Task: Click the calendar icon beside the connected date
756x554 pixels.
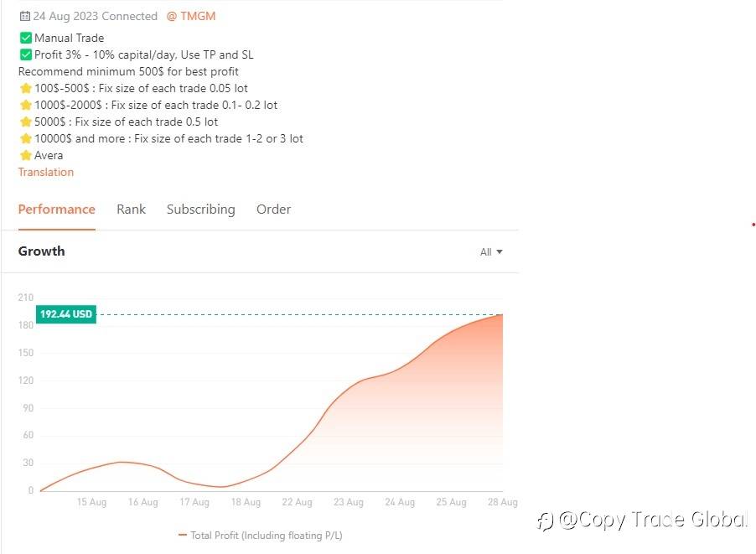Action: pyautogui.click(x=24, y=16)
